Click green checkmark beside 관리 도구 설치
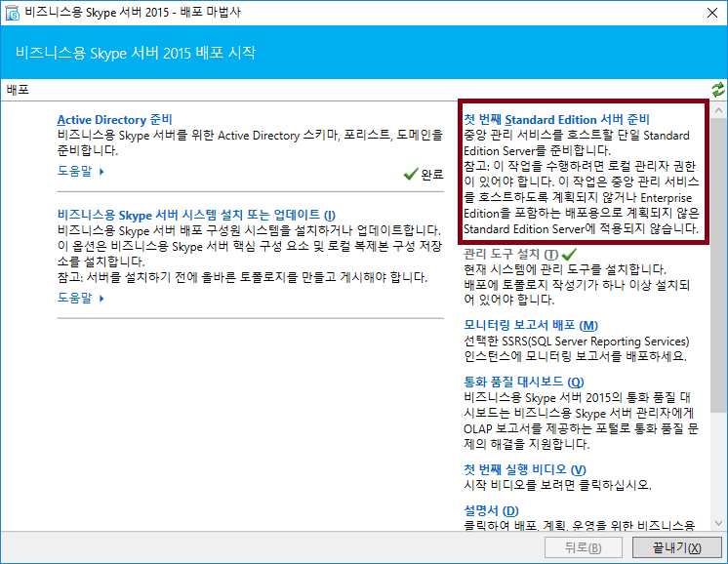 click(569, 254)
